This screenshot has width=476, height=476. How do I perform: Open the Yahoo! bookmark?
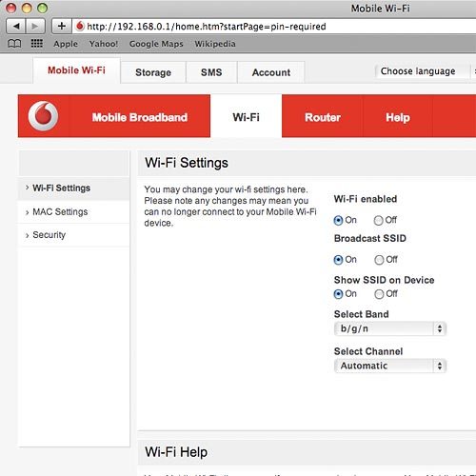(x=104, y=44)
